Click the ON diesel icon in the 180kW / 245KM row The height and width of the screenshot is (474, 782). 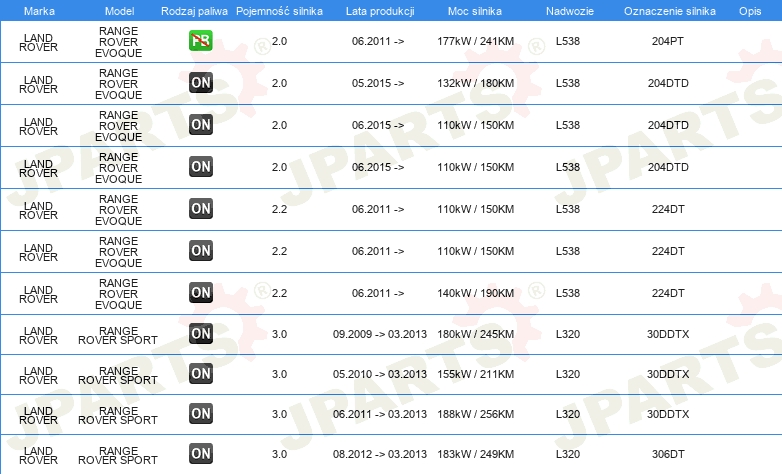point(201,334)
